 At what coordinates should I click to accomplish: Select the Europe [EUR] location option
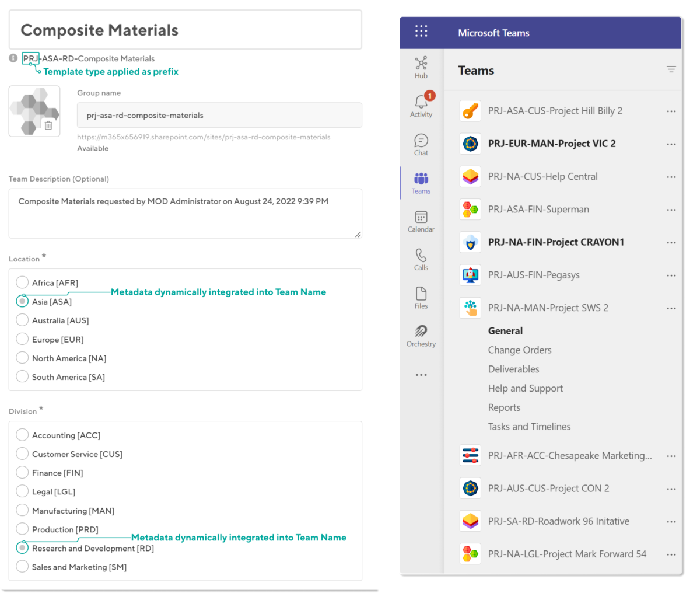coord(22,339)
